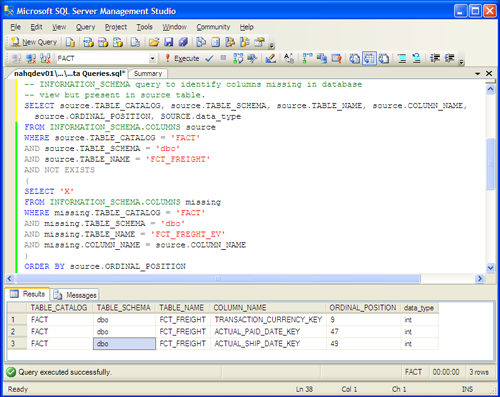Switch output to Results to Grid
500x397 pixels.
(x=369, y=59)
